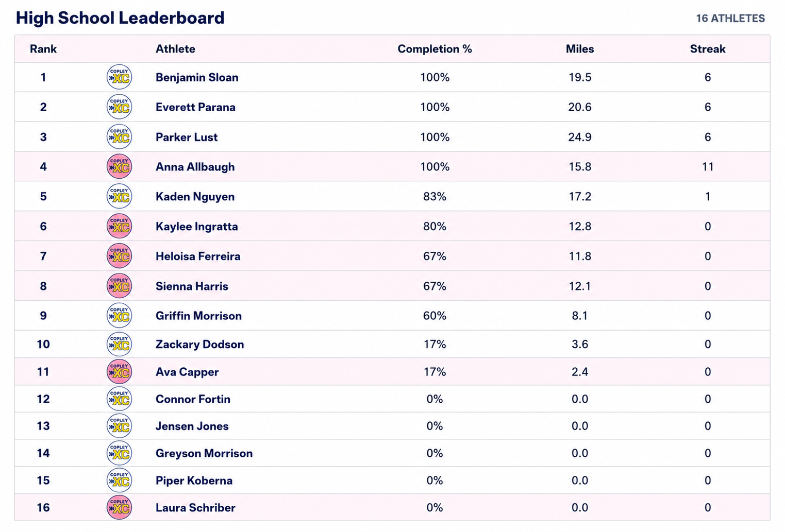This screenshot has height=532, width=785.
Task: Click Ava Capper's pink team badge
Action: pos(119,372)
